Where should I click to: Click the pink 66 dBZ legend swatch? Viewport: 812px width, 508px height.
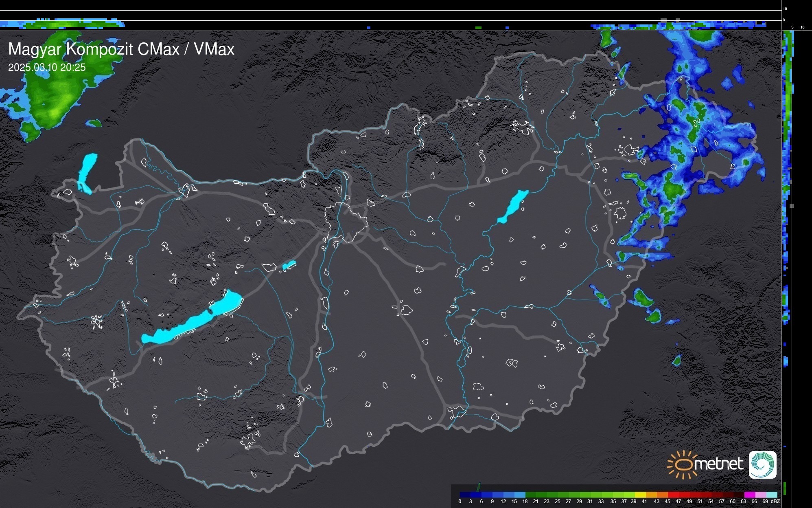pyautogui.click(x=760, y=495)
